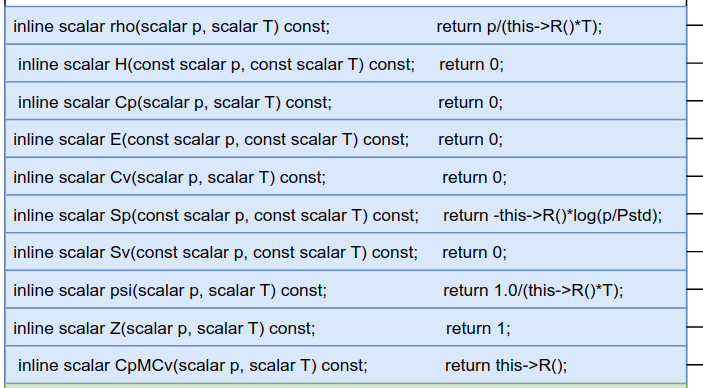Select the inline scalar Cv declaration
703x388 pixels.
point(169,178)
